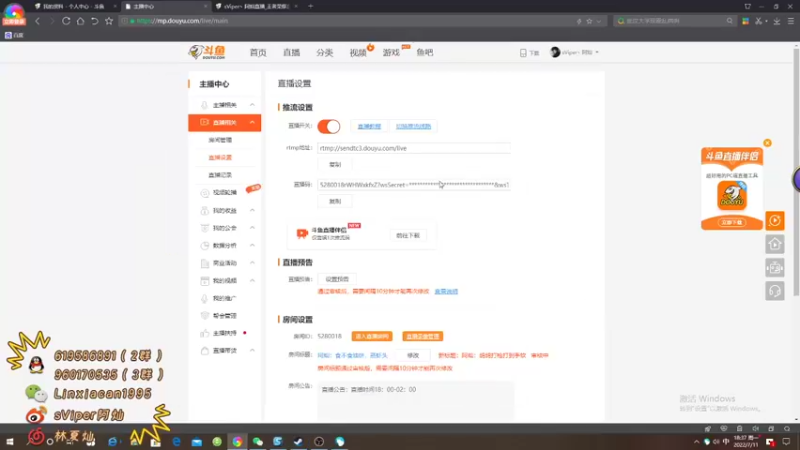Click the 下载 phone icon in header

[x=523, y=53]
